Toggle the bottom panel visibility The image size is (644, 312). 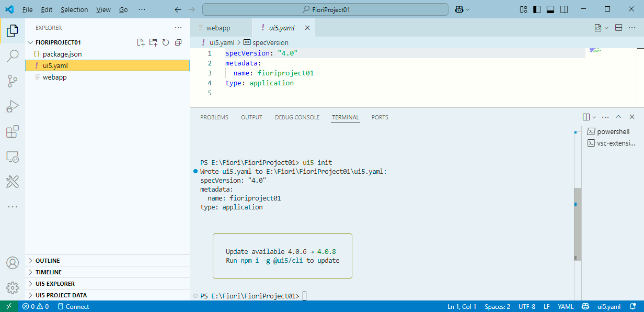[x=550, y=9]
